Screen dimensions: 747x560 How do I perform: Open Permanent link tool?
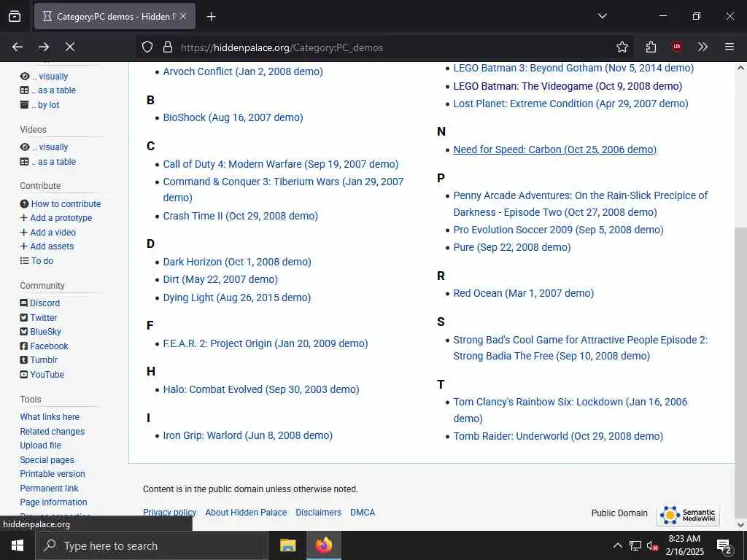(x=49, y=488)
